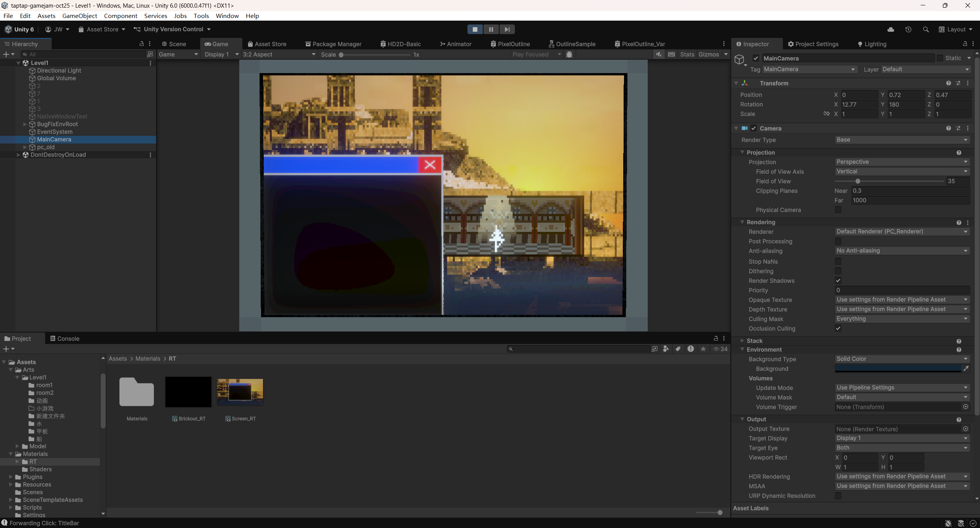
Task: Expand the BugFixEnvRoot hierarchy item
Action: point(25,124)
